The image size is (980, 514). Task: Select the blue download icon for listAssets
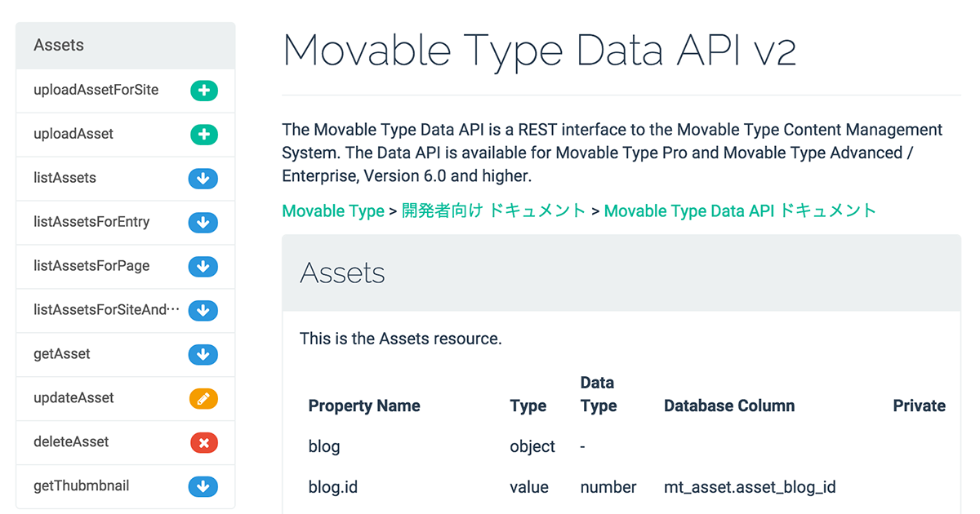[203, 179]
